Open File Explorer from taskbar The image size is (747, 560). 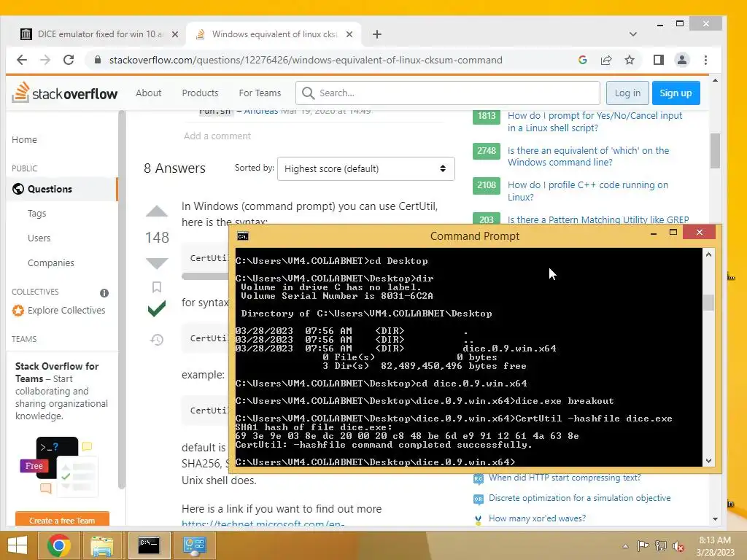tap(102, 545)
